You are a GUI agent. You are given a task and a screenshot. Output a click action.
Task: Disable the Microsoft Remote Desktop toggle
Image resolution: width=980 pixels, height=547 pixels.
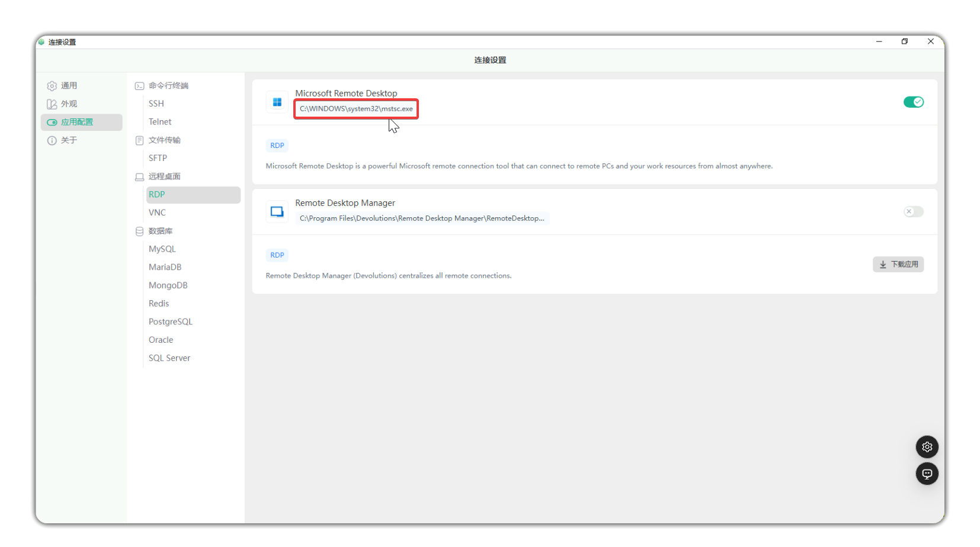tap(913, 102)
